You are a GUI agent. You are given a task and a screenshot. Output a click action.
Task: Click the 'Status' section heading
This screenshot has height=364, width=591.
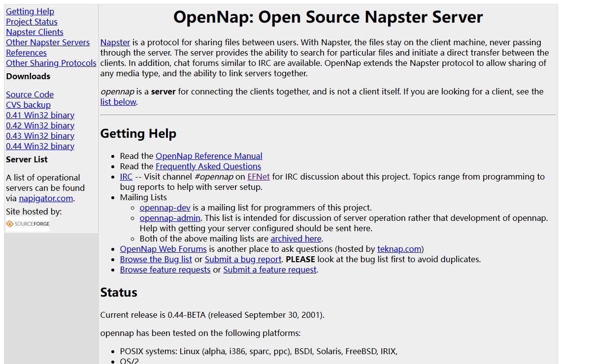coord(119,293)
